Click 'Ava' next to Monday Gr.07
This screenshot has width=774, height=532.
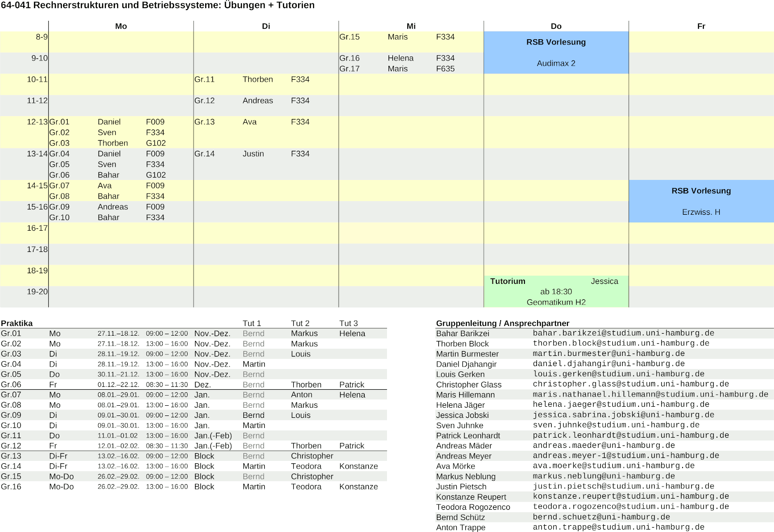104,186
